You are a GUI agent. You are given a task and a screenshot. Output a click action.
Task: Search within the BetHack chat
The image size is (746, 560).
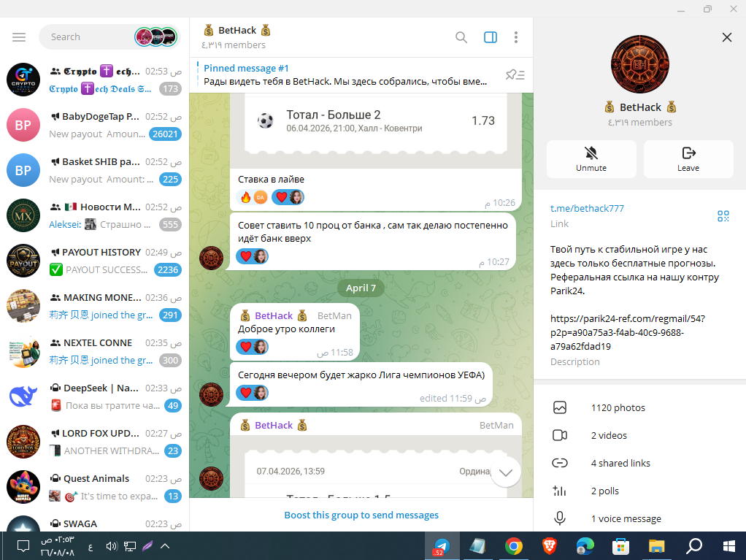coord(461,37)
